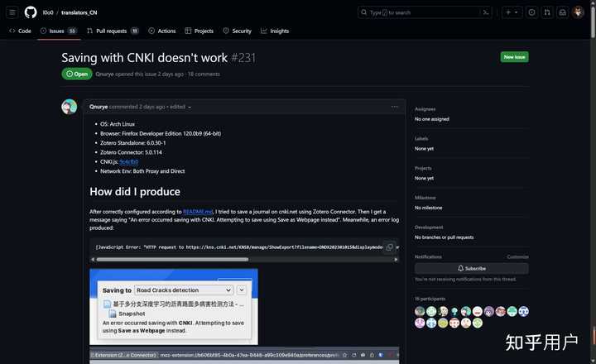Open Qnurye's avatar next to first comment
Image resolution: width=596 pixels, height=364 pixels.
(70, 107)
